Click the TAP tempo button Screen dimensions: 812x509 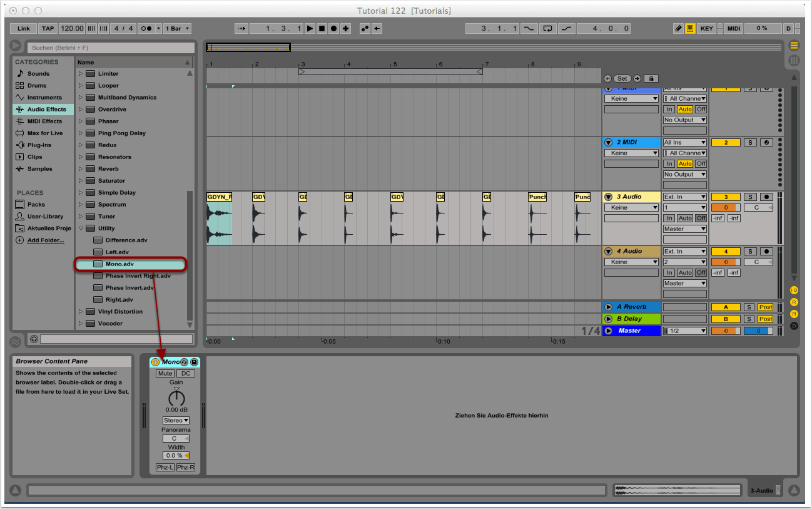tap(48, 28)
